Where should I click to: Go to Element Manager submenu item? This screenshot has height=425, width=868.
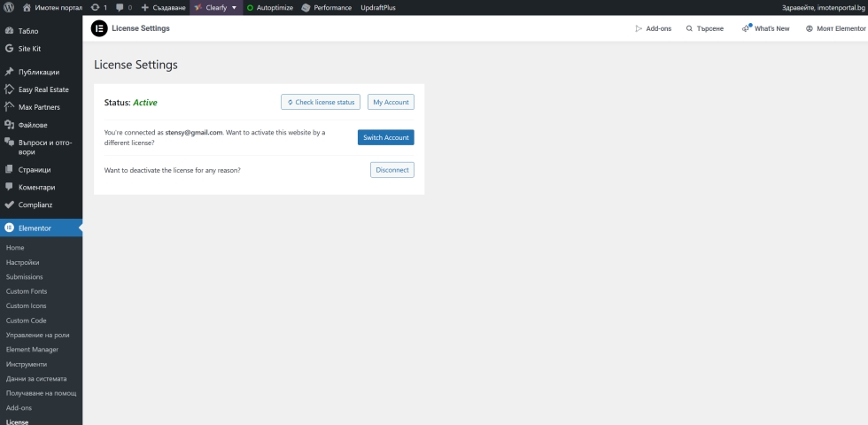coord(32,350)
